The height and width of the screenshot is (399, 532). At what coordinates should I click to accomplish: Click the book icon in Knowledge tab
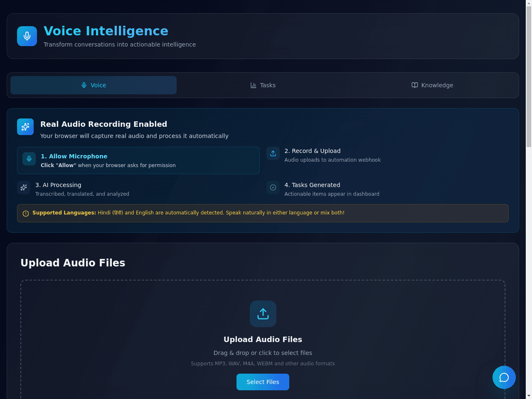415,85
